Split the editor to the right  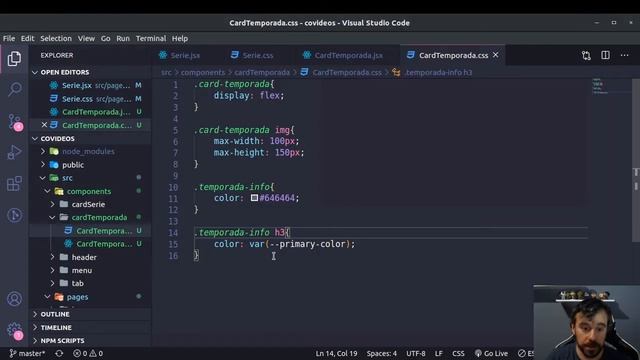(605, 55)
